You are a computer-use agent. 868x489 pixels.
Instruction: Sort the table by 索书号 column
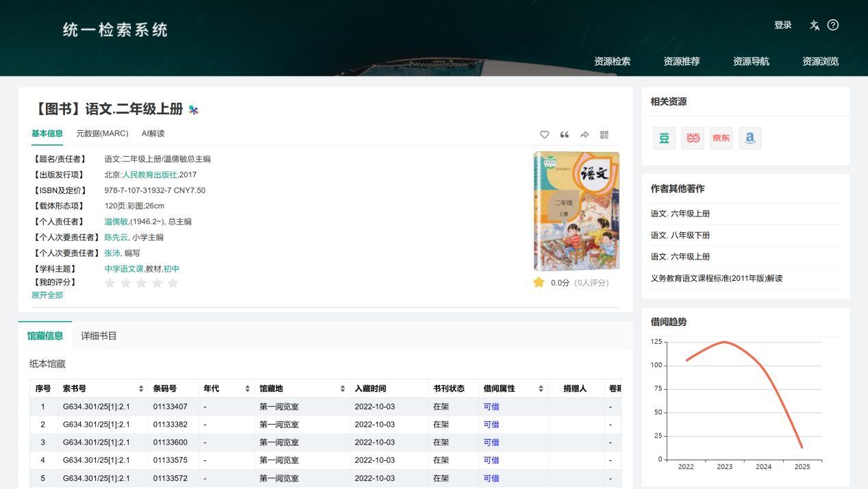click(141, 389)
